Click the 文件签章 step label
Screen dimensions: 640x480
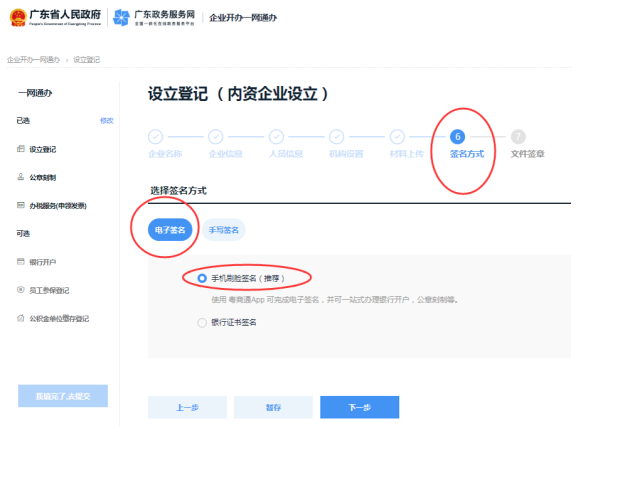[527, 154]
